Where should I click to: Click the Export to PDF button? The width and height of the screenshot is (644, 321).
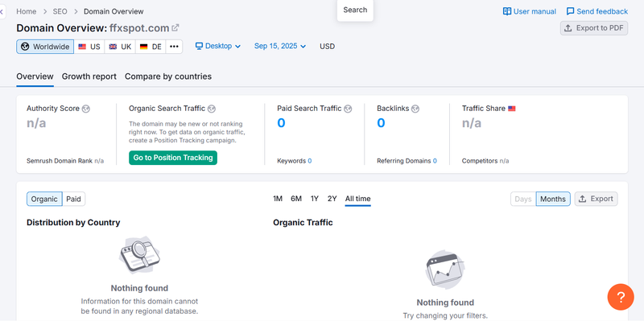pyautogui.click(x=594, y=28)
